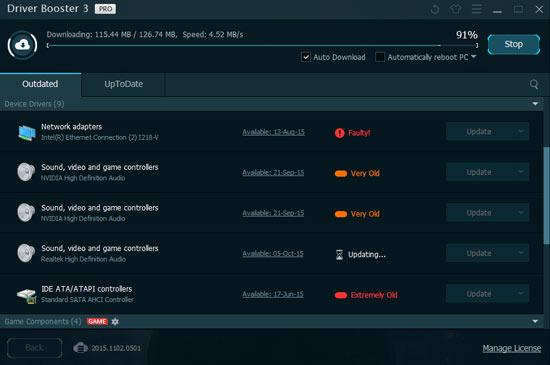Image resolution: width=550 pixels, height=365 pixels.
Task: Click the Device Drivers (9) header label
Action: [x=34, y=104]
